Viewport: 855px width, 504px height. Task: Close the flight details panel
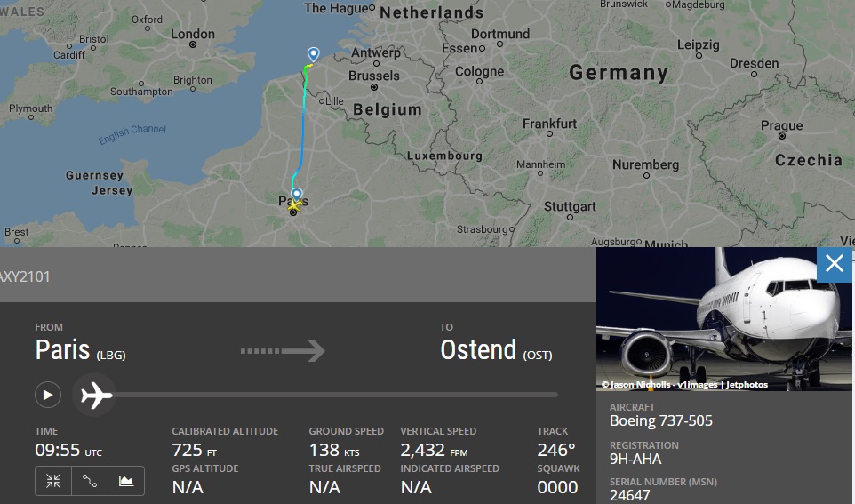pyautogui.click(x=834, y=264)
